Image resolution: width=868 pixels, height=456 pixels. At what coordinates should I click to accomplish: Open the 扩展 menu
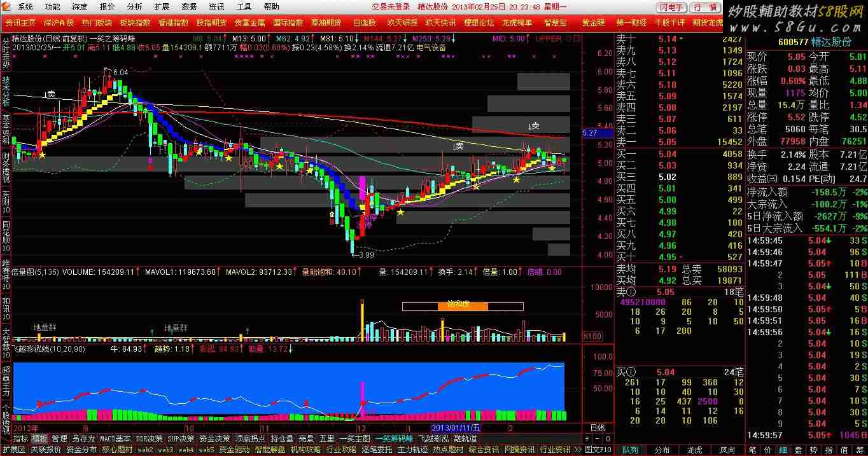pos(162,7)
